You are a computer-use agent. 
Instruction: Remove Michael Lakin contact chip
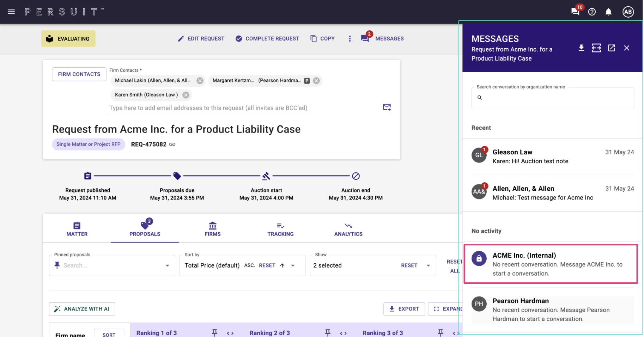pos(200,81)
